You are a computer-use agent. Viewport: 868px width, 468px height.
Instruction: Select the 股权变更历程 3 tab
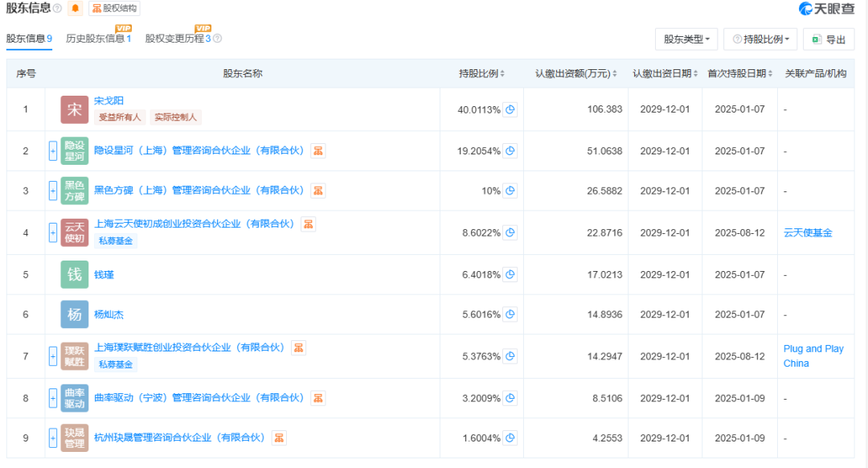point(178,39)
